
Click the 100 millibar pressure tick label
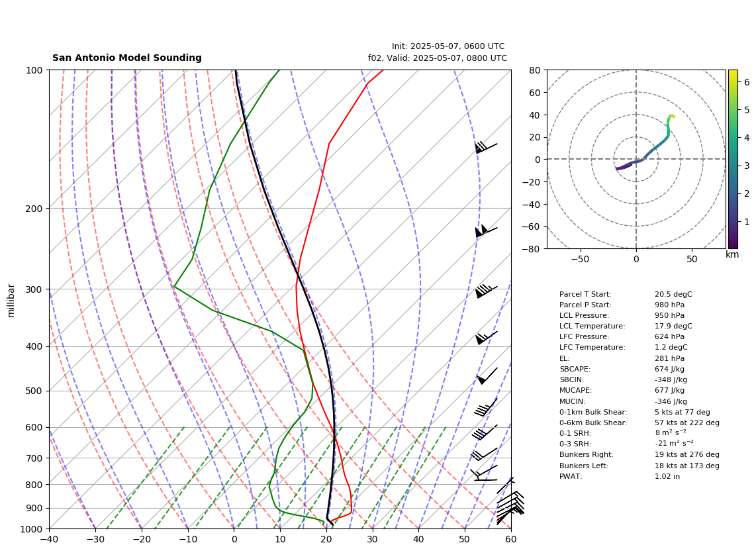click(x=34, y=70)
